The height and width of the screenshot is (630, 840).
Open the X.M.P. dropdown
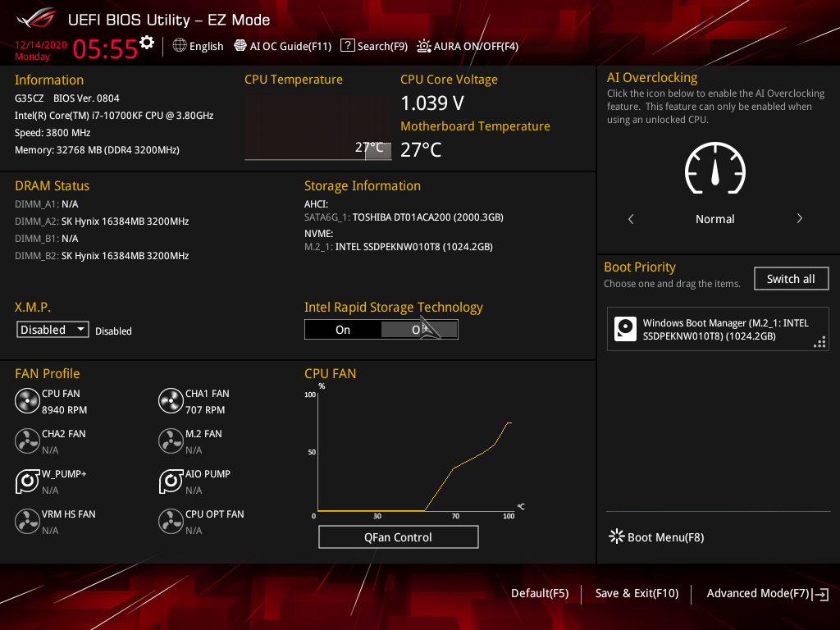pos(53,330)
